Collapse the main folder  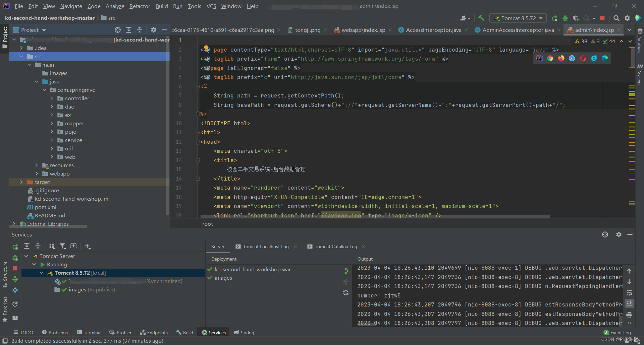tap(29, 65)
